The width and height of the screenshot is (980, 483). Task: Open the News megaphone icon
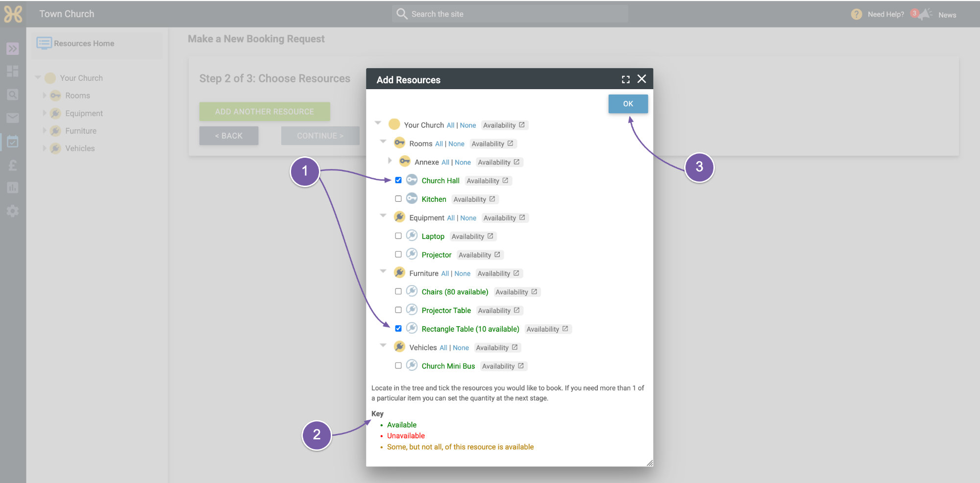coord(924,14)
